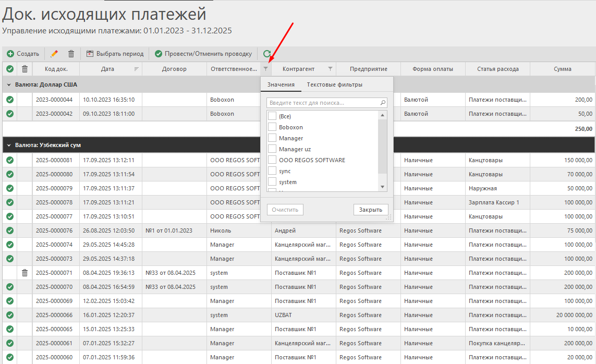Check the (Все) checkbox in filter
596x364 pixels.
(272, 116)
